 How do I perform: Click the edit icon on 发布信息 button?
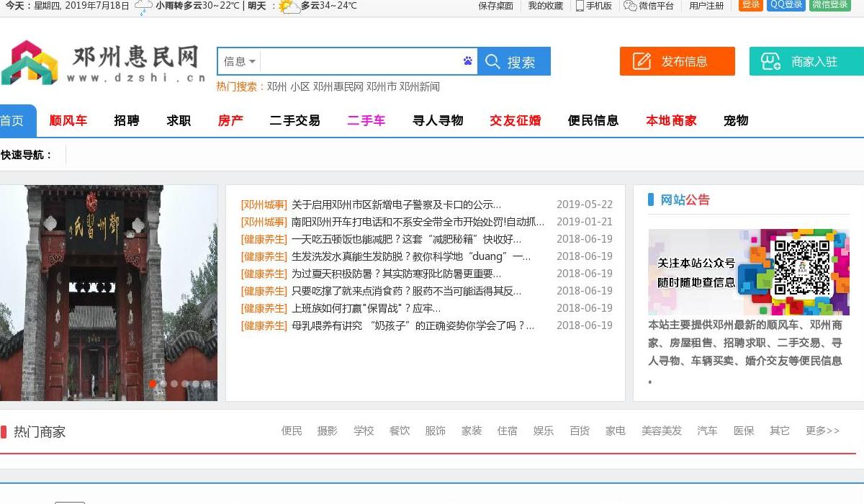(642, 61)
